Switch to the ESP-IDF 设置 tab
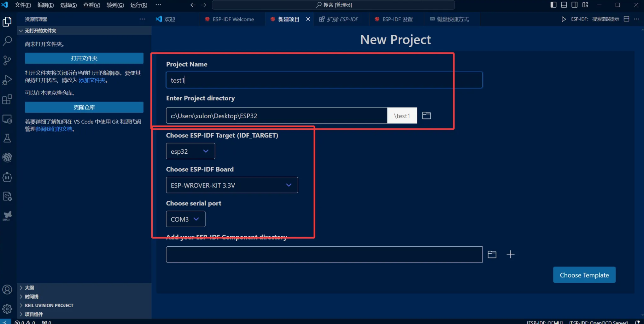 pyautogui.click(x=397, y=19)
